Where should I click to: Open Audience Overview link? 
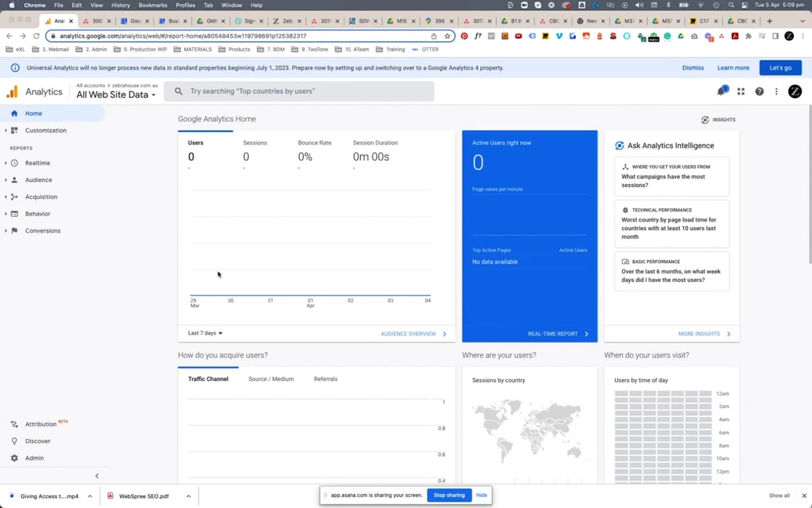[413, 334]
